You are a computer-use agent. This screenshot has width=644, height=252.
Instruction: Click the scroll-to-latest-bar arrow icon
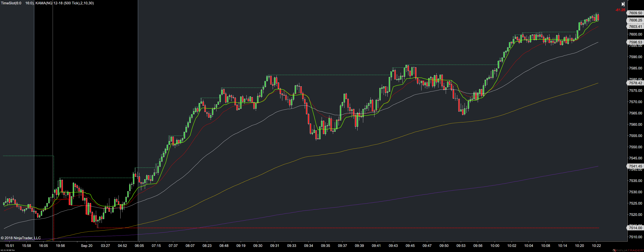623,4
